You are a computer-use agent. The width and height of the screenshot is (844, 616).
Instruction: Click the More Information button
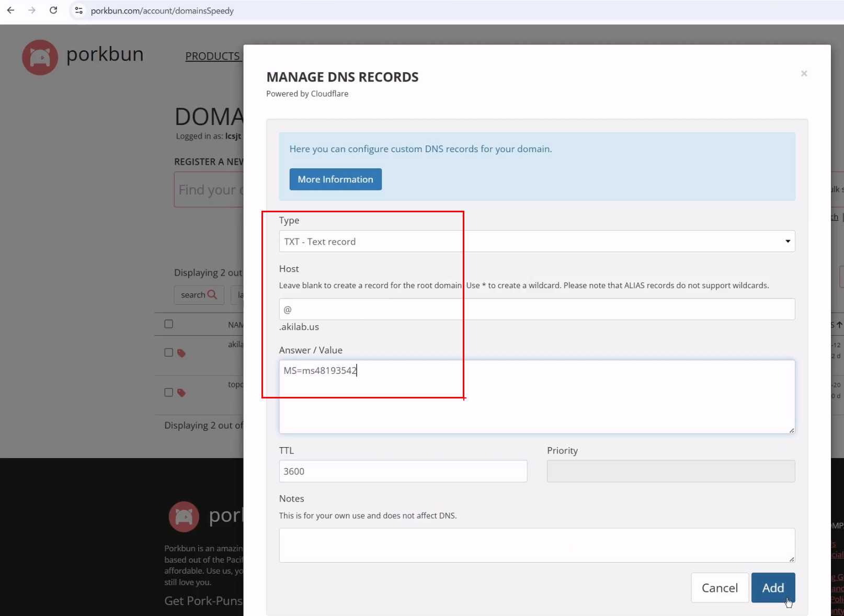click(x=335, y=179)
